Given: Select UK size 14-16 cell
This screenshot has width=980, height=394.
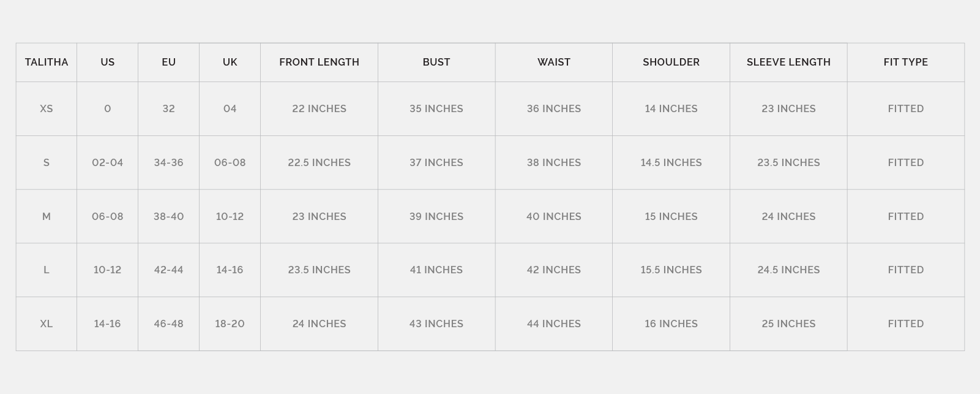Looking at the screenshot, I should 230,270.
